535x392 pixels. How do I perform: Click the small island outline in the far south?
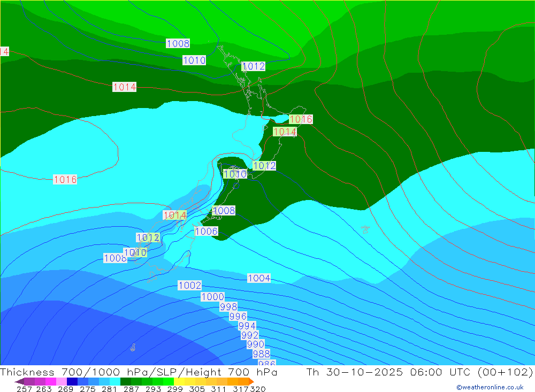pyautogui.click(x=133, y=347)
